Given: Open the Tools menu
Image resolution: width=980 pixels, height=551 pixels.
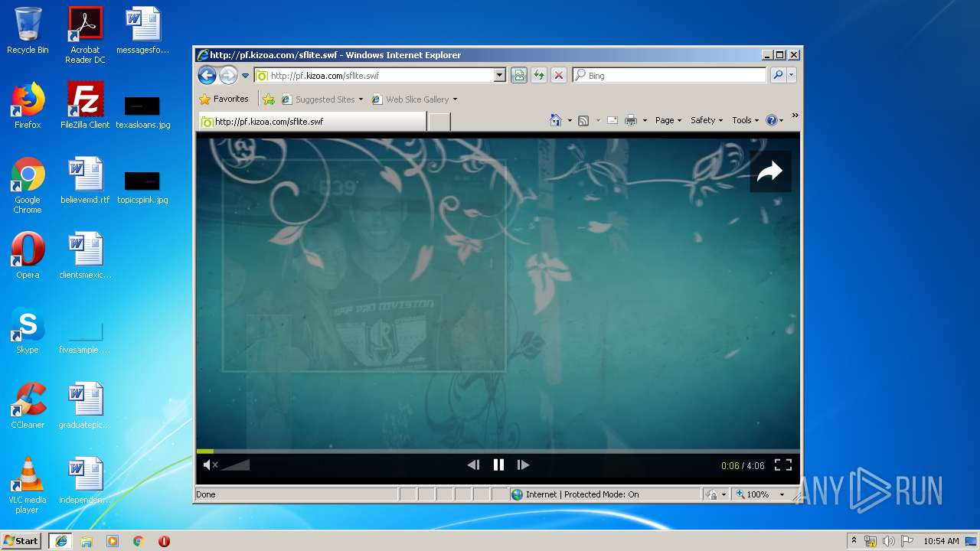Looking at the screenshot, I should click(x=745, y=120).
